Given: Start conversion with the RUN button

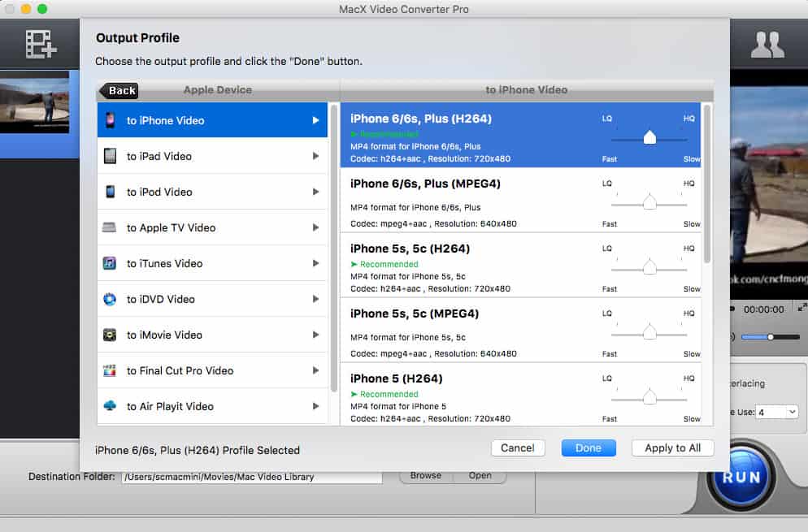Looking at the screenshot, I should tap(741, 478).
